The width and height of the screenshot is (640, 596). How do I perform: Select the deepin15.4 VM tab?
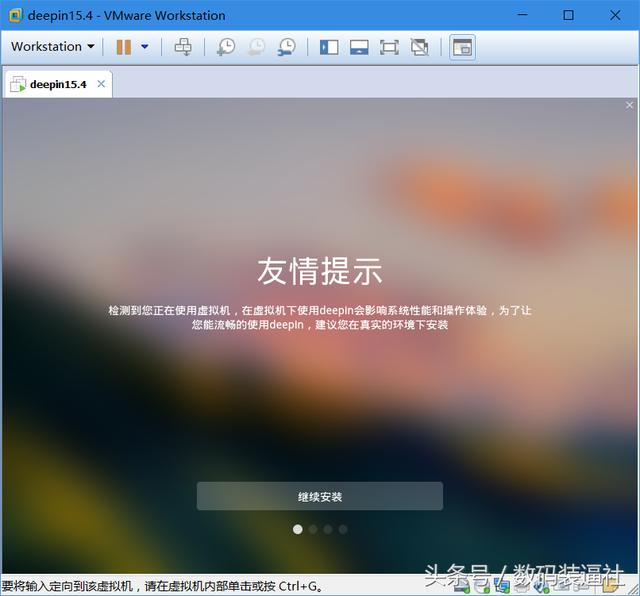click(x=58, y=85)
